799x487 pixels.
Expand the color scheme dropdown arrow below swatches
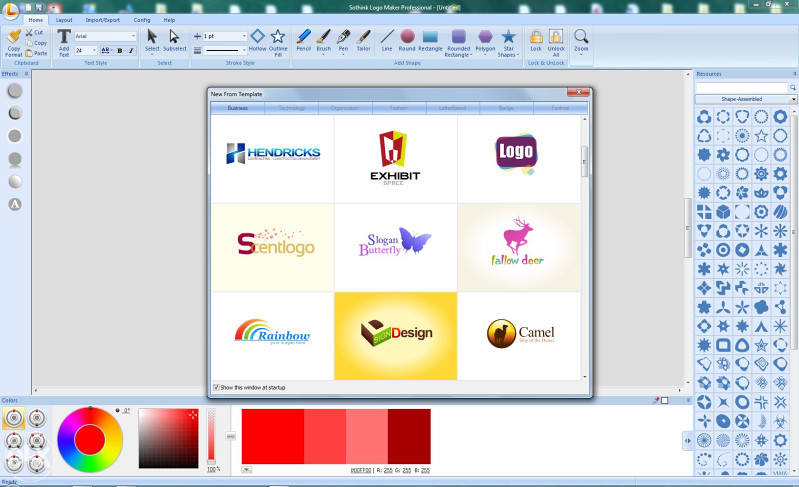[x=247, y=470]
